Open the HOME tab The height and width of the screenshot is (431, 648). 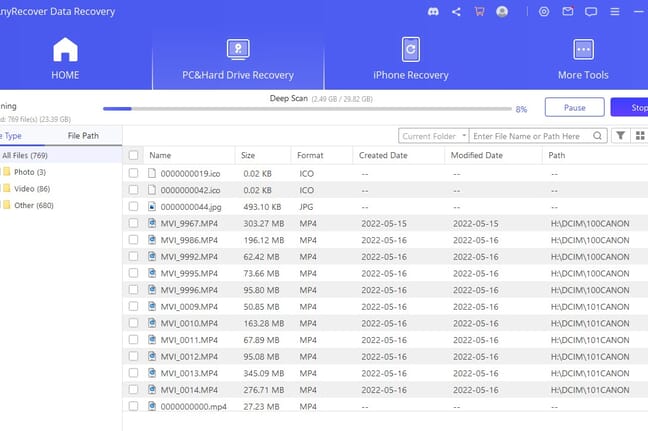click(x=76, y=58)
